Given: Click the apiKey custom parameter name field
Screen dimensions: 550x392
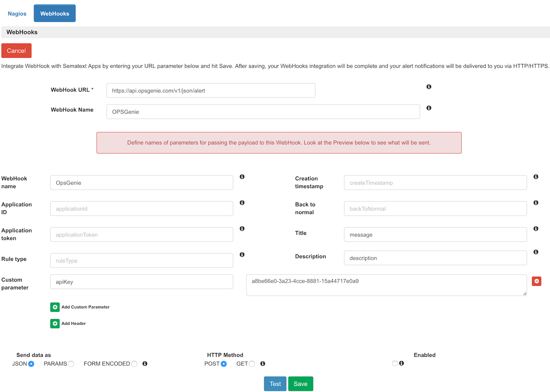Looking at the screenshot, I should (x=142, y=282).
